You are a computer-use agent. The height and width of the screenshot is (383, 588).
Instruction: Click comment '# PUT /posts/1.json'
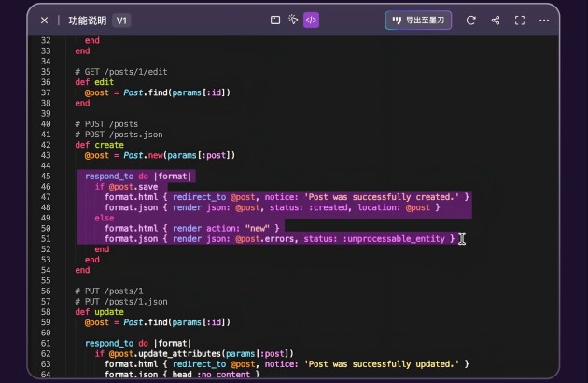121,302
